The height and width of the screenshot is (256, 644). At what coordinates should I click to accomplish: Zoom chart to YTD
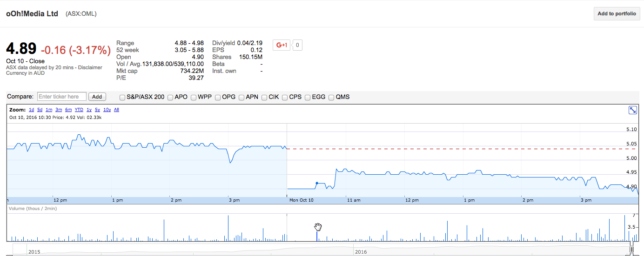coord(79,110)
